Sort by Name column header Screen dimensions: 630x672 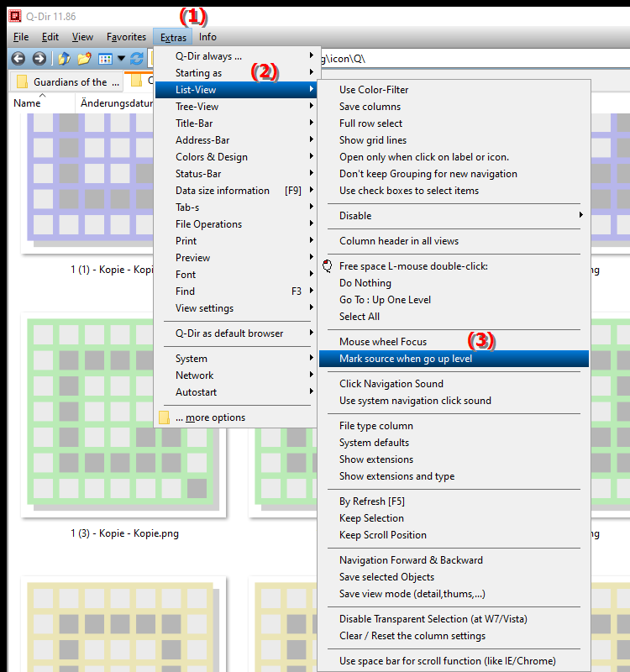pos(41,102)
